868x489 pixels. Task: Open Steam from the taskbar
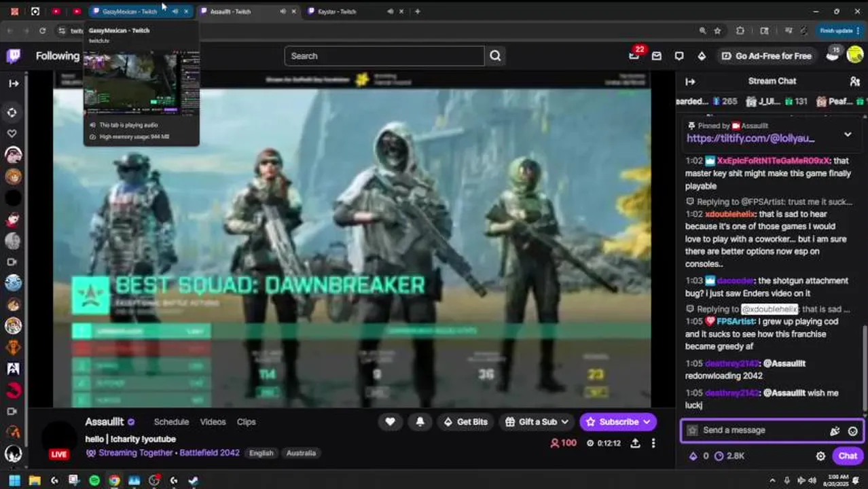(194, 480)
